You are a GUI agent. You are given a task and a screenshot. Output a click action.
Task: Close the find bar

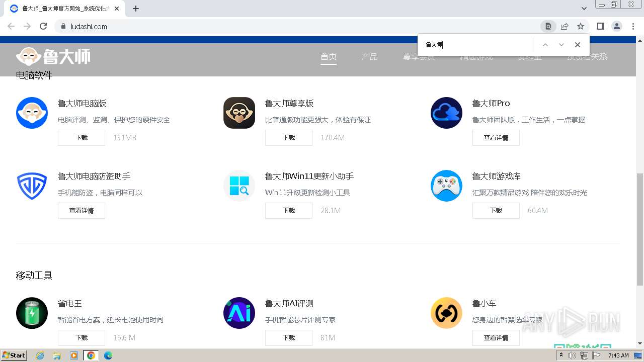point(578,45)
